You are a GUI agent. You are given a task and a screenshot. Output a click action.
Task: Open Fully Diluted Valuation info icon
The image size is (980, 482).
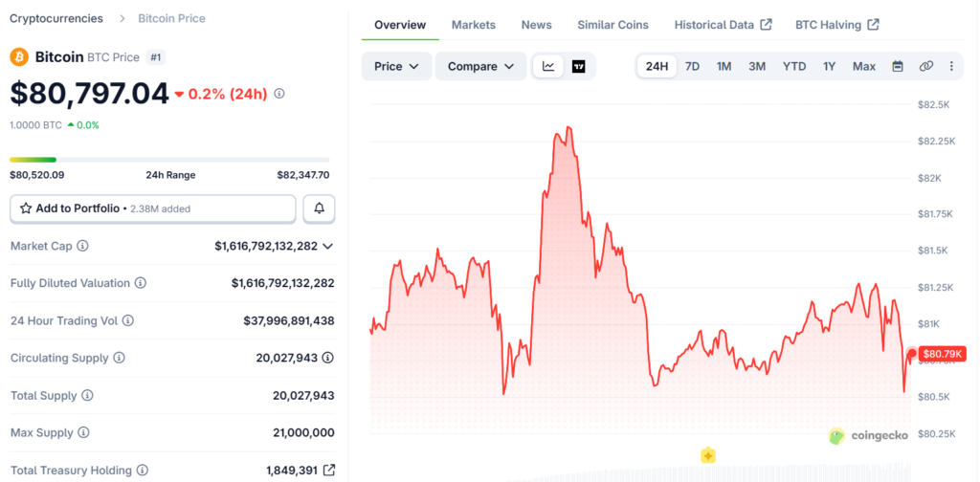(x=140, y=283)
